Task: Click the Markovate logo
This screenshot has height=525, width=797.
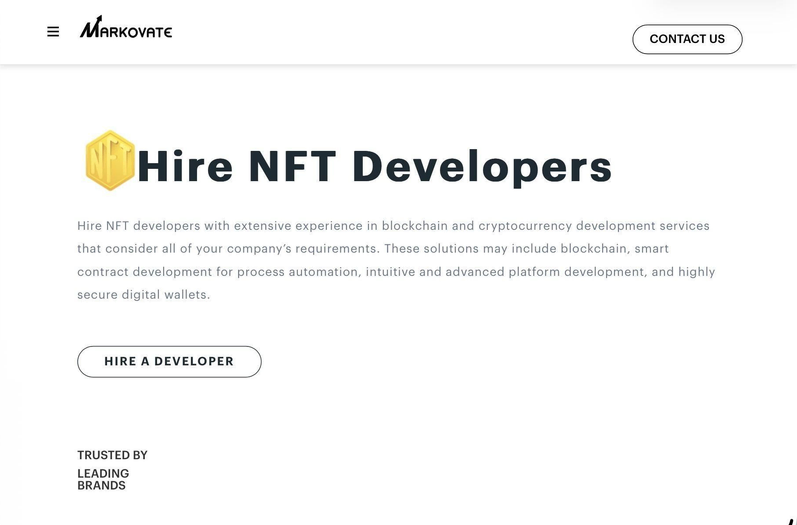Action: point(126,27)
